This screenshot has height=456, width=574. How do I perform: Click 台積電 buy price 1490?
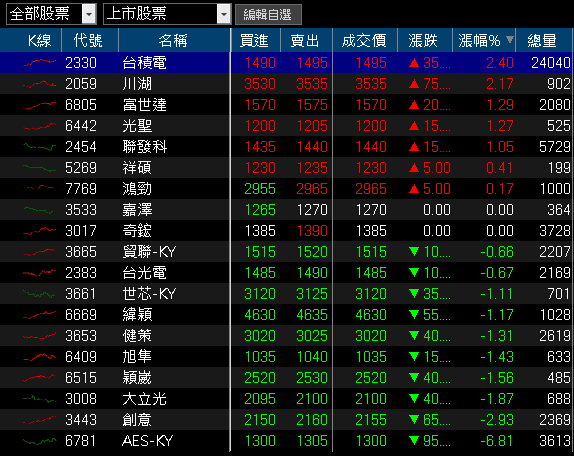click(260, 63)
